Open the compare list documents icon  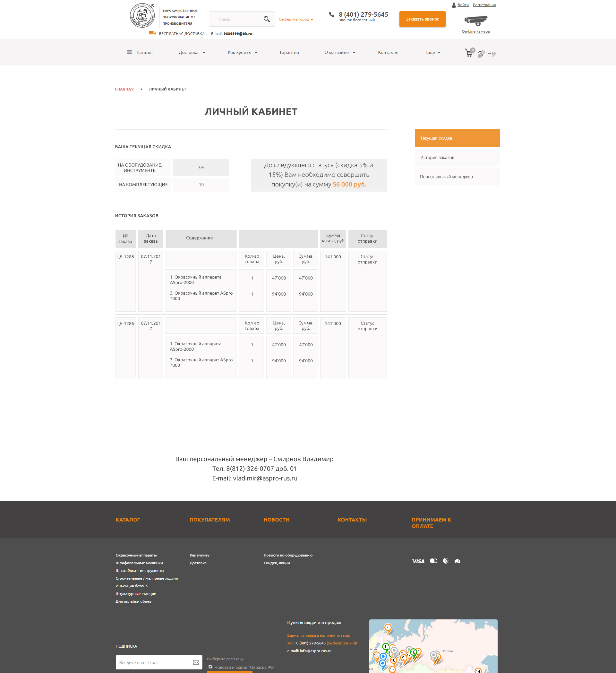click(480, 54)
